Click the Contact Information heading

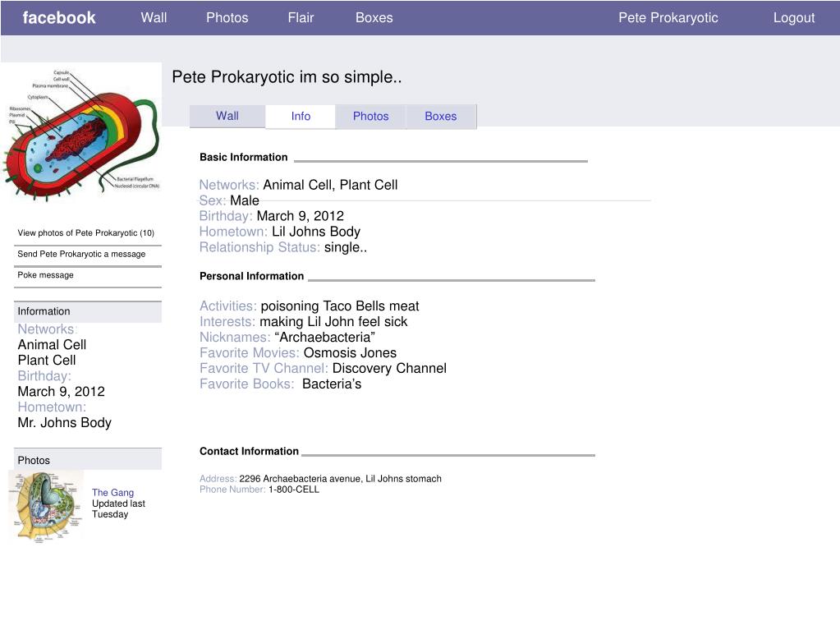tap(249, 451)
